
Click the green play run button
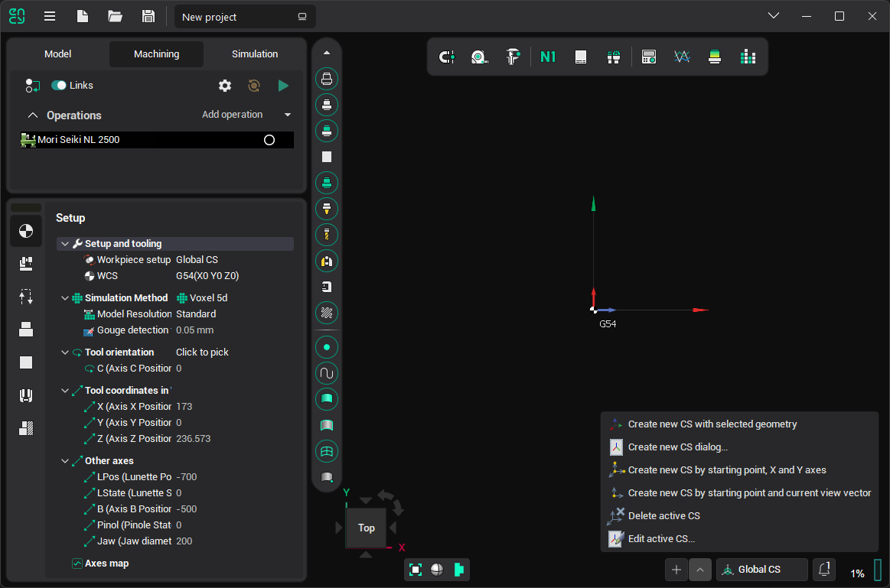283,86
